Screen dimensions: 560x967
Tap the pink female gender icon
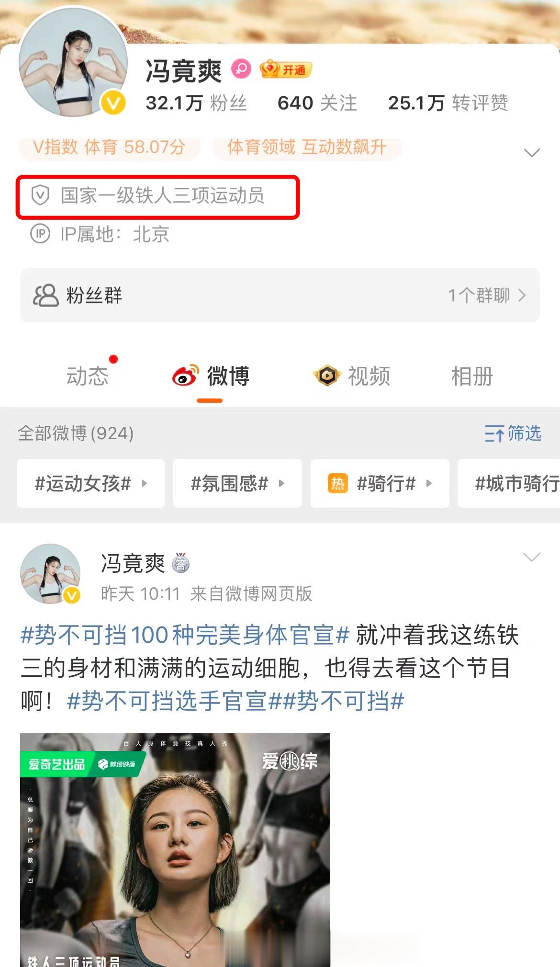pos(241,69)
